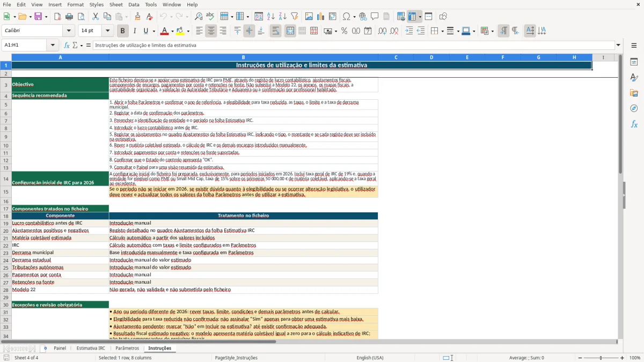Toggle Merge and Center Cells
This screenshot has width=644, height=362.
pos(290,31)
